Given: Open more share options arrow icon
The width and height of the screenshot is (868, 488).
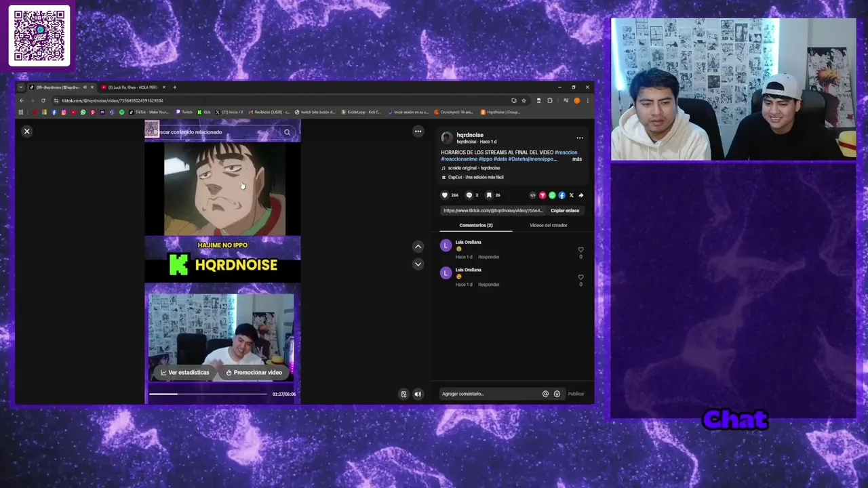Looking at the screenshot, I should 581,195.
